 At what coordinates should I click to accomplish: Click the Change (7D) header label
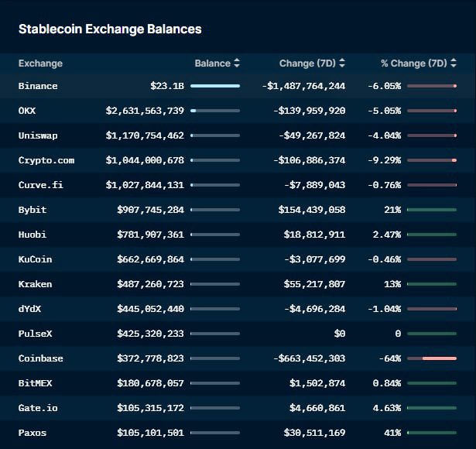pos(307,63)
